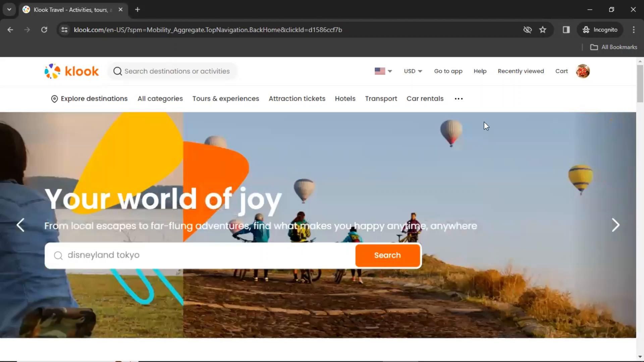644x362 pixels.
Task: Show next hero banner slide
Action: pos(615,225)
